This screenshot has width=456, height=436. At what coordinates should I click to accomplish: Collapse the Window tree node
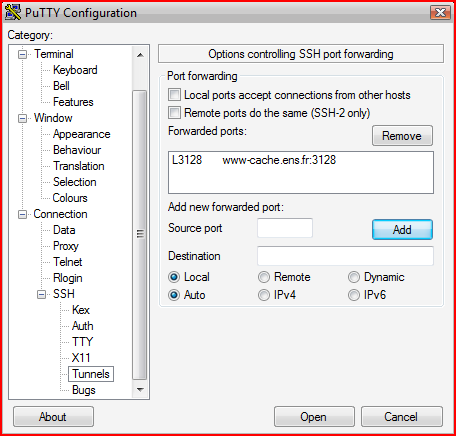[x=22, y=118]
